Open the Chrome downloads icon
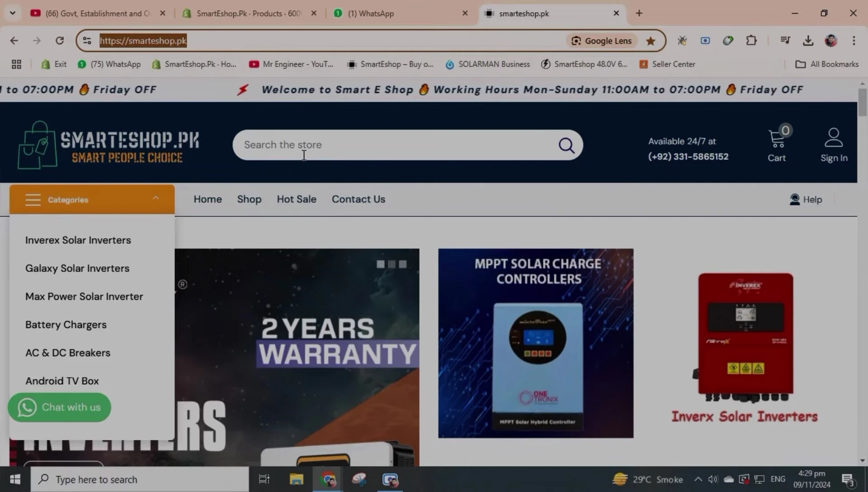 tap(808, 41)
